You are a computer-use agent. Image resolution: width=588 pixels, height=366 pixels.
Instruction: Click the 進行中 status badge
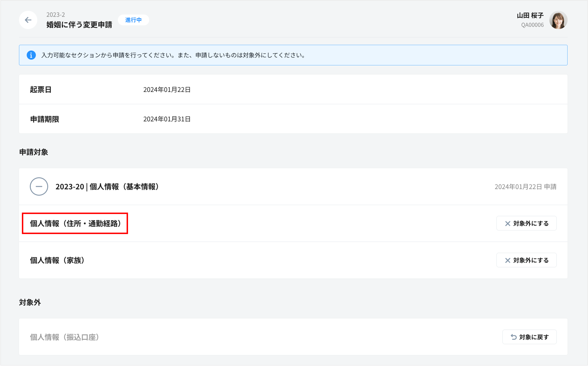click(x=133, y=20)
